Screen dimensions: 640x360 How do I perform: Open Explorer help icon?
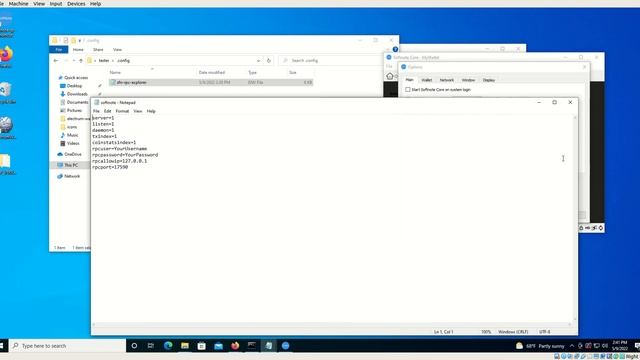click(x=395, y=49)
